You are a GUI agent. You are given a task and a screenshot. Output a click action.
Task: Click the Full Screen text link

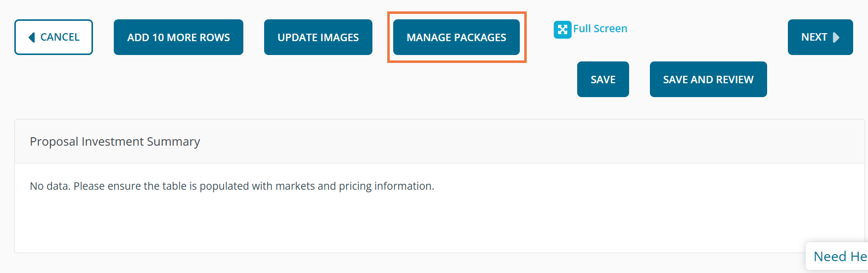click(600, 29)
